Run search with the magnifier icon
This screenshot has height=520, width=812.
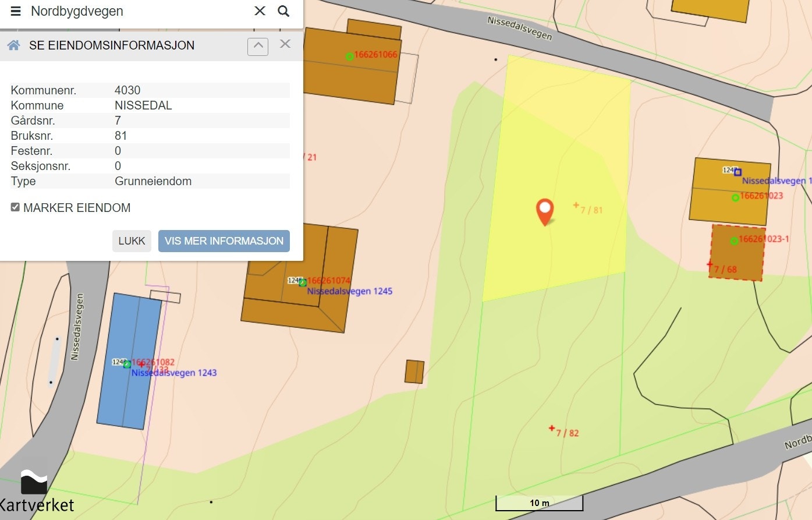pos(283,11)
